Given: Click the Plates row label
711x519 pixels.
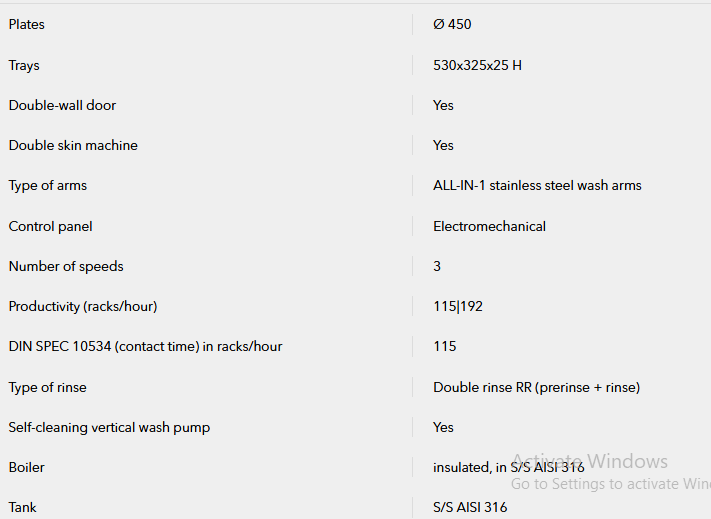Looking at the screenshot, I should click(x=26, y=24).
